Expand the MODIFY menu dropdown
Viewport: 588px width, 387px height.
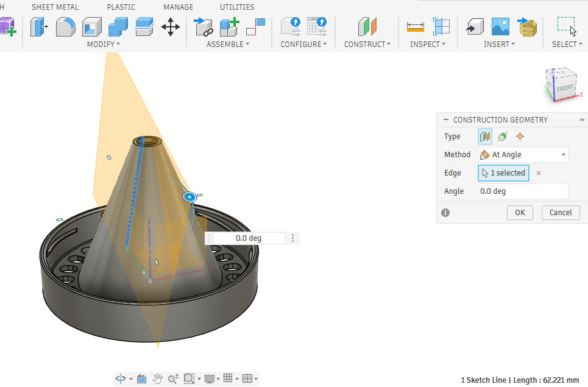click(x=103, y=44)
